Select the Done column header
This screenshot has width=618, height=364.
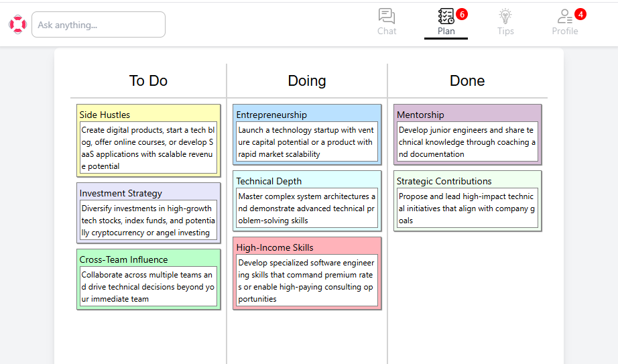467,81
